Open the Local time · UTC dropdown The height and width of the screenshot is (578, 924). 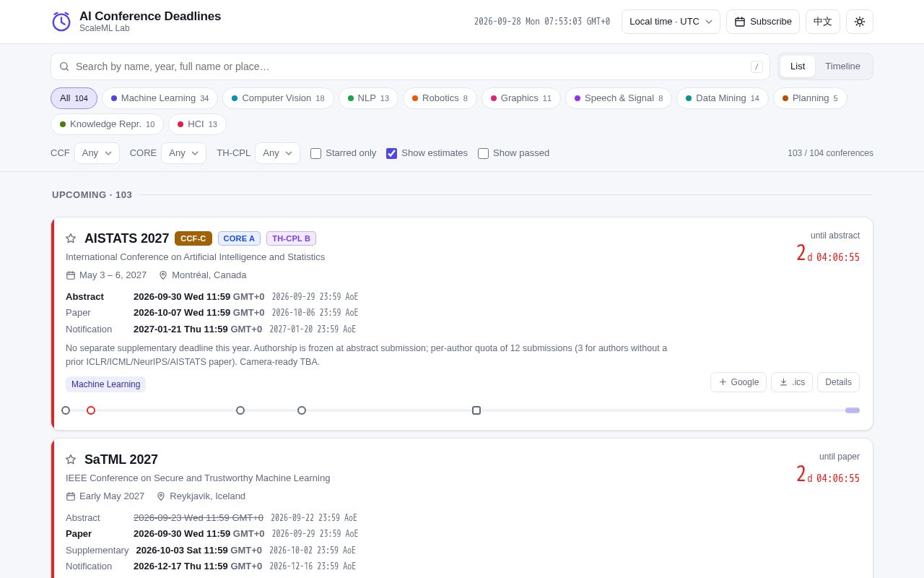(x=671, y=22)
